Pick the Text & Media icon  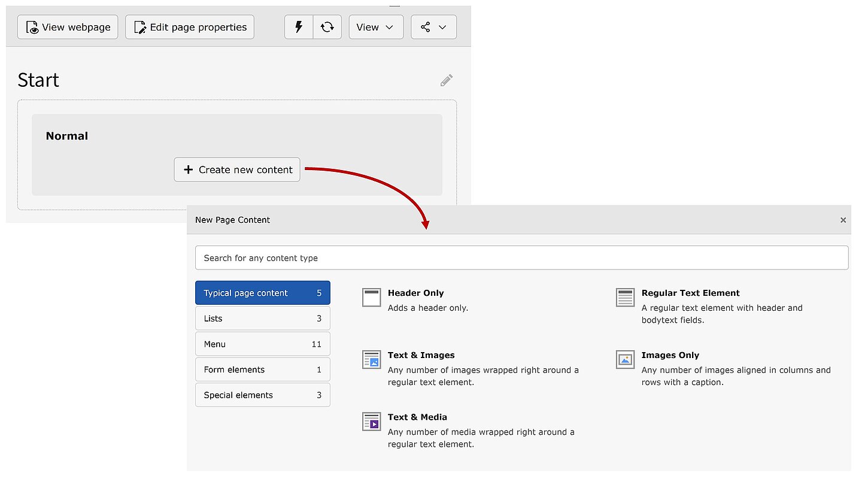pos(371,422)
